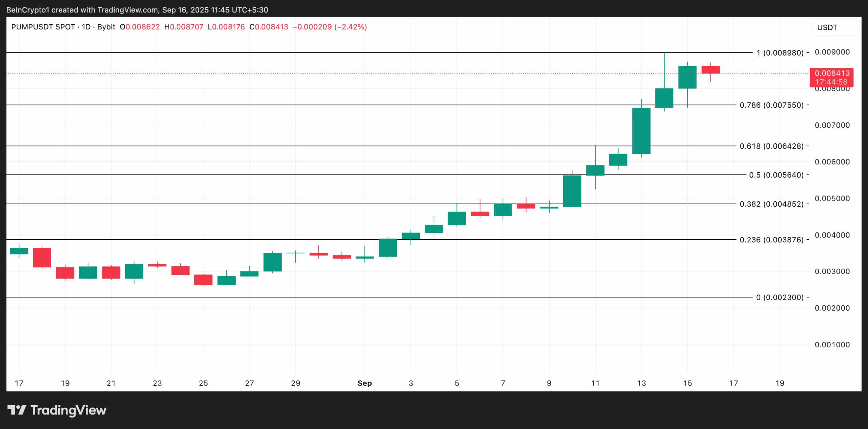Click the large green candle on Sep 13
The image size is (868, 429).
tap(641, 131)
